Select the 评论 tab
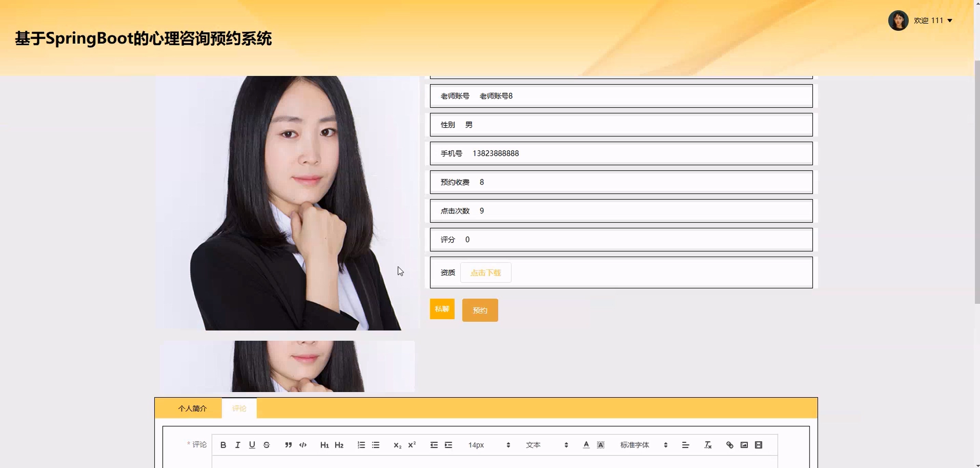 [239, 408]
